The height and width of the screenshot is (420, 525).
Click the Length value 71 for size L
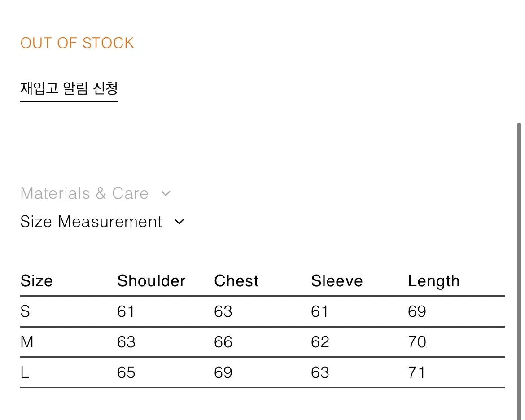416,372
